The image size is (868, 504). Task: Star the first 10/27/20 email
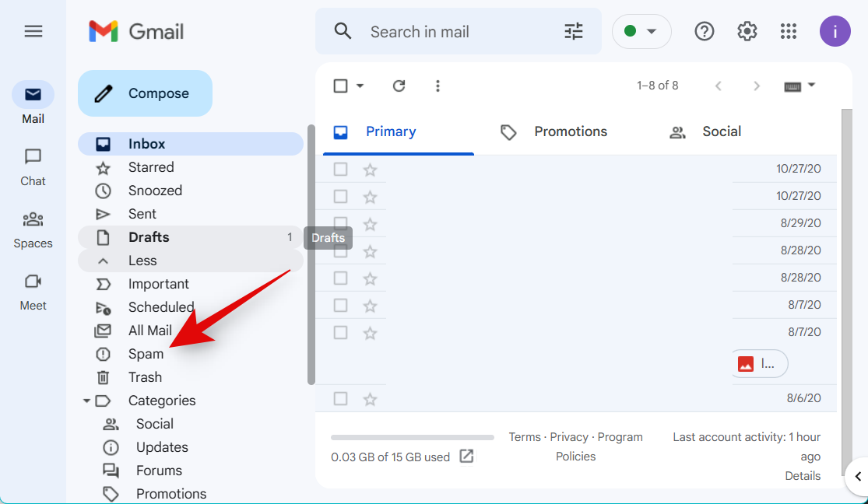point(371,170)
